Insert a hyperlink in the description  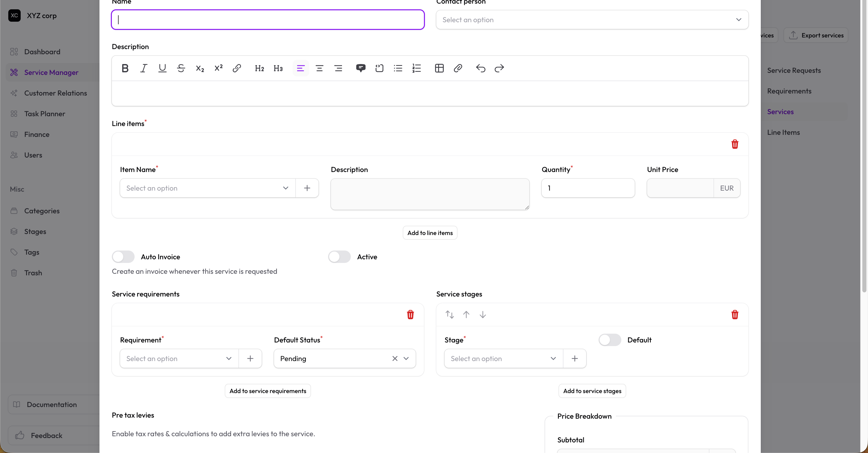(x=237, y=68)
